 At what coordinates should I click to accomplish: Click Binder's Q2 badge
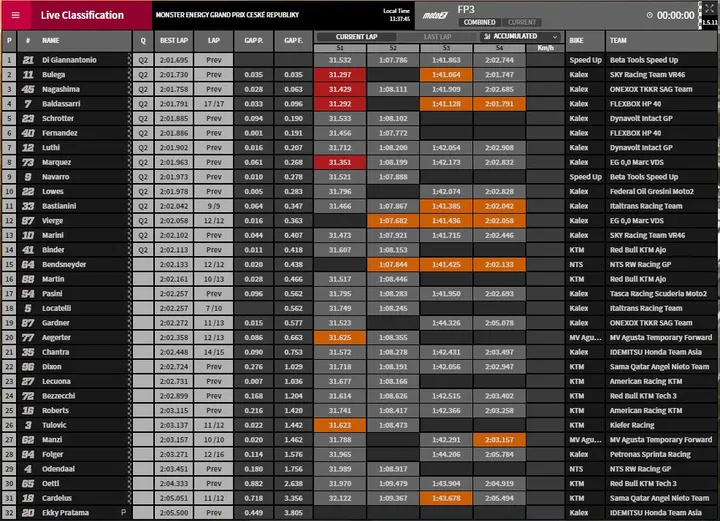(x=143, y=250)
